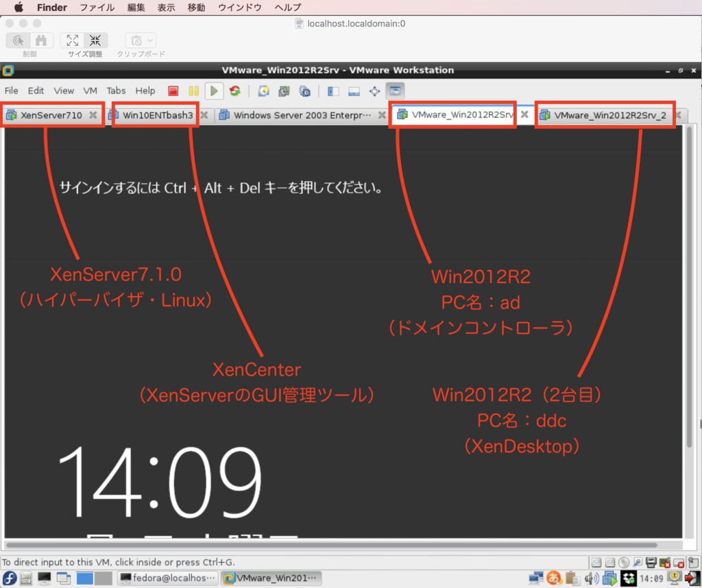Toggle the thumbnail bar icon
Screen dimensions: 702x588
(x=354, y=91)
